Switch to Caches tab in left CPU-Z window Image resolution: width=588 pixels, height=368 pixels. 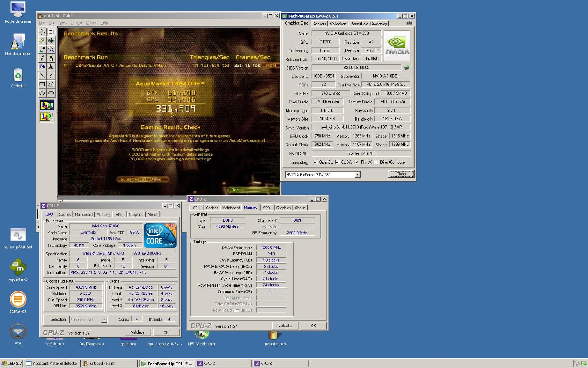tap(65, 215)
